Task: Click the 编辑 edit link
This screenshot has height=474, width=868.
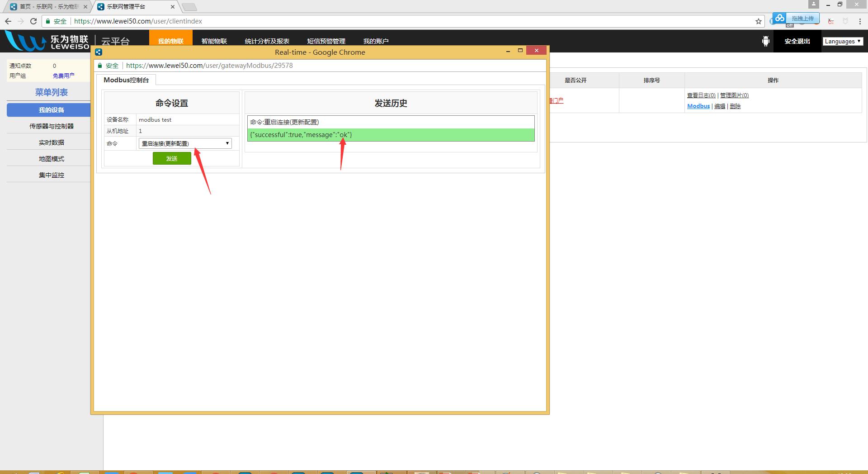Action: (x=720, y=106)
